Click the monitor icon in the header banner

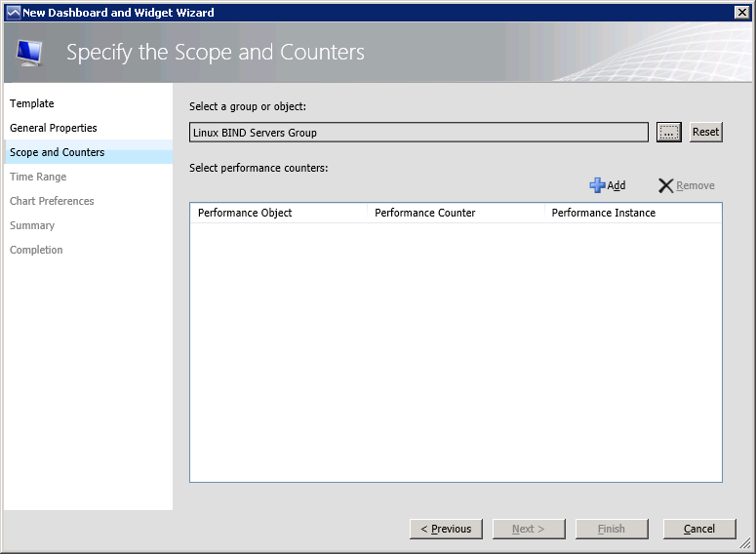[30, 52]
